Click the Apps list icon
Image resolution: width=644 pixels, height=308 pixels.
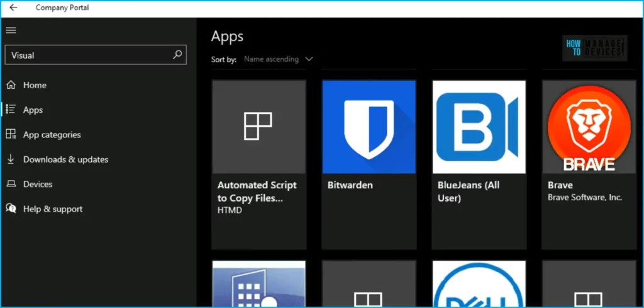11,110
